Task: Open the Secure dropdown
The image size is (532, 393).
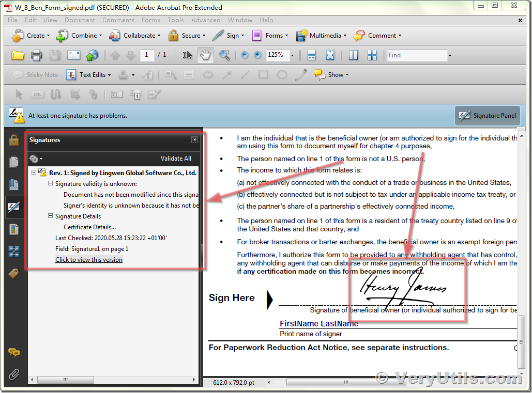Action: tap(187, 36)
